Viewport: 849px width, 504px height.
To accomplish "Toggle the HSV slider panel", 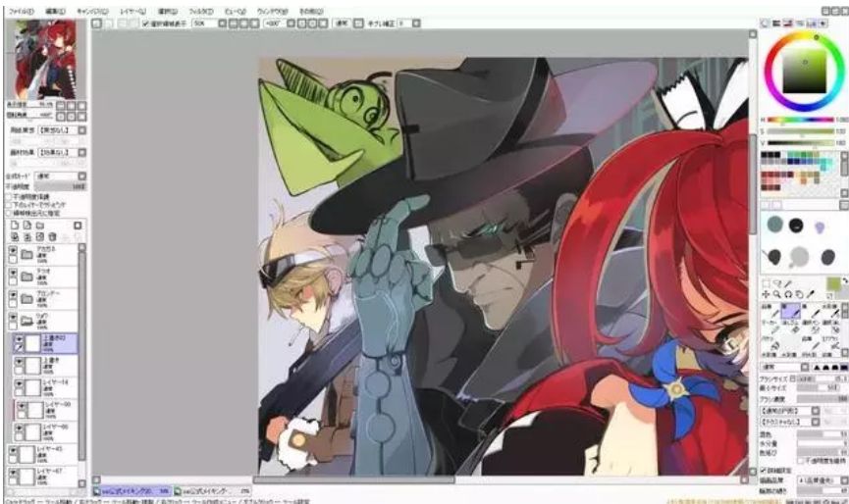I will (788, 24).
